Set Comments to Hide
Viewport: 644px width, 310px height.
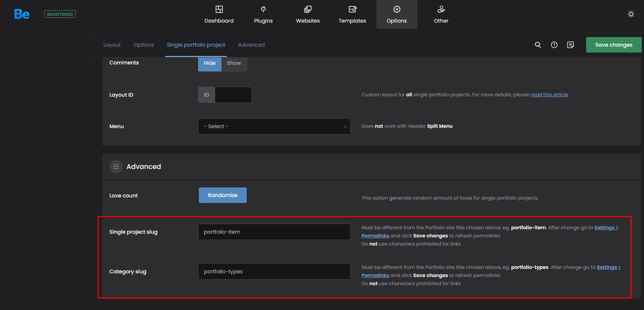[x=210, y=63]
